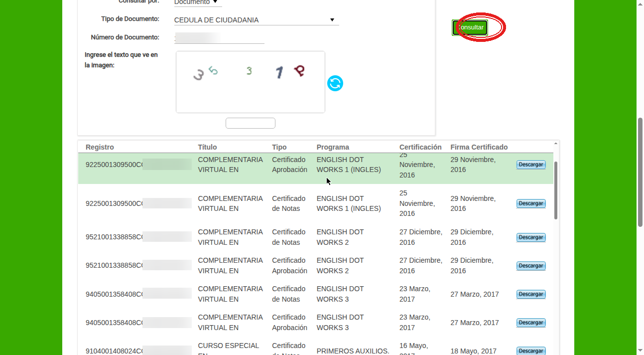Click the page scrollbar up arrow
644x355 pixels.
(641, 3)
